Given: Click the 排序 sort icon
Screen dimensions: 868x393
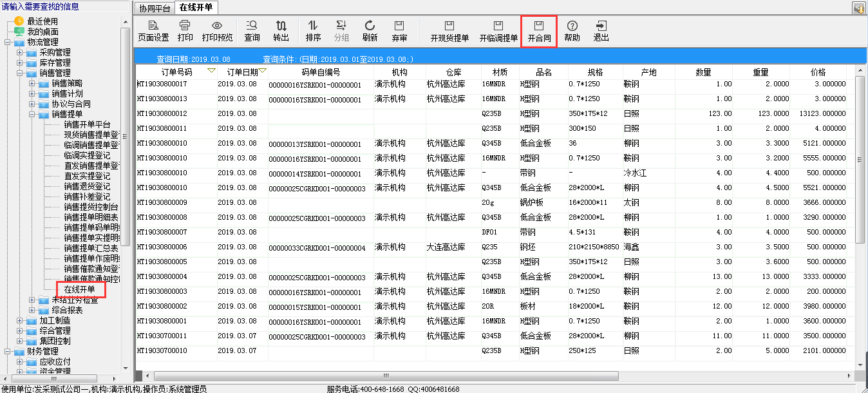Looking at the screenshot, I should [313, 31].
